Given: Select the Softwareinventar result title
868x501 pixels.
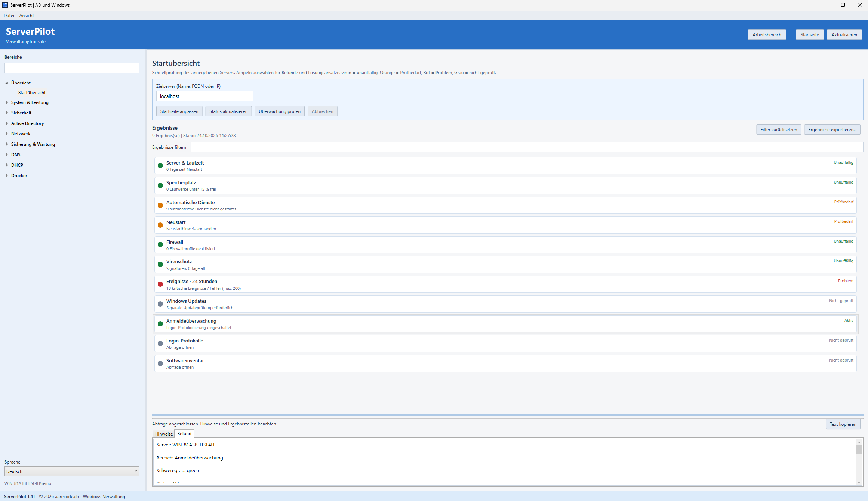Looking at the screenshot, I should click(185, 361).
